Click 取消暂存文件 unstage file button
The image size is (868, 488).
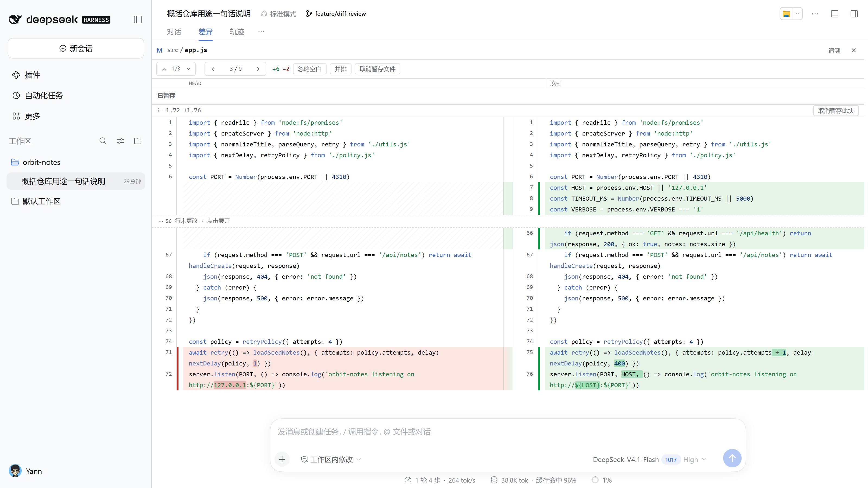(x=377, y=69)
